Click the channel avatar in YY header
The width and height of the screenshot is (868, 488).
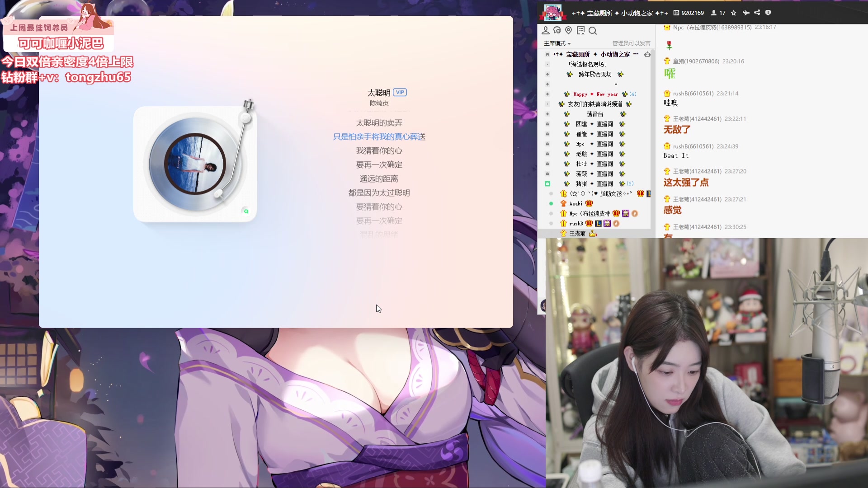(x=552, y=12)
